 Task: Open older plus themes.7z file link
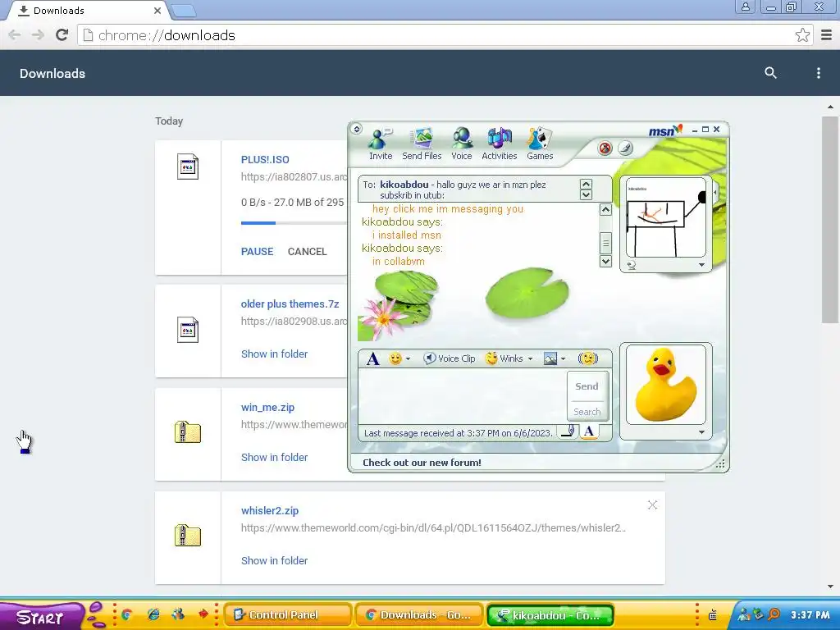click(x=290, y=304)
